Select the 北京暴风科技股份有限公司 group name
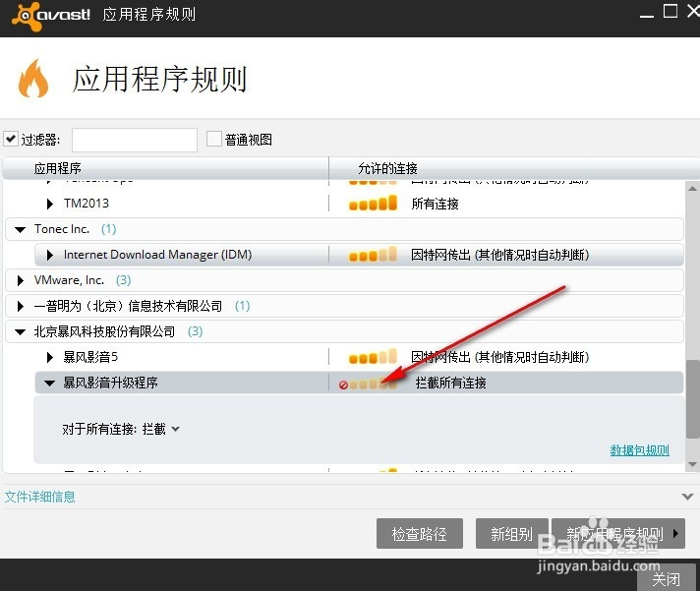700x591 pixels. pyautogui.click(x=104, y=331)
